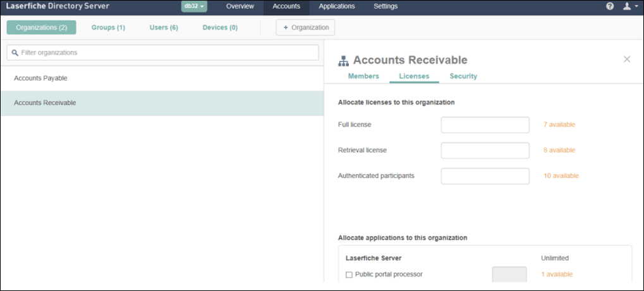Add a new organization with + Organization
The image size is (644, 291).
306,28
